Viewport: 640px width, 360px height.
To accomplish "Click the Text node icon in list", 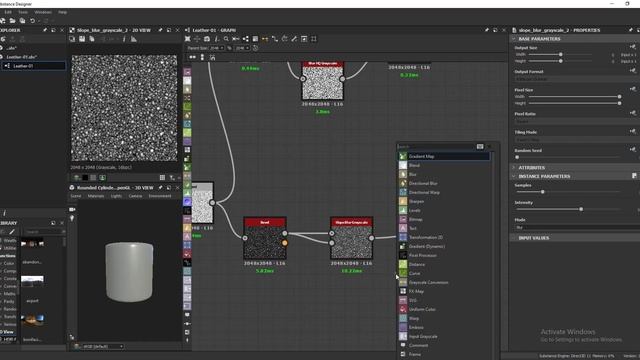I will [403, 228].
